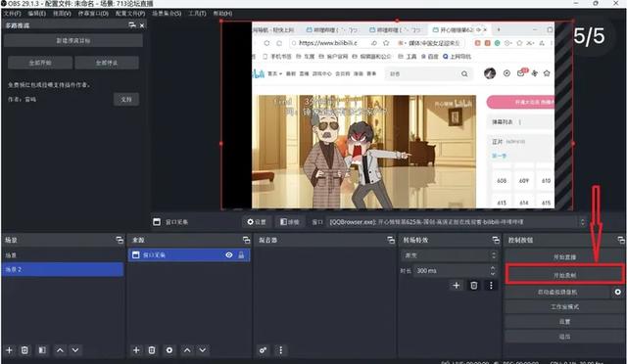Open the 场景集合(S) menu
627x364 pixels.
pos(167,13)
